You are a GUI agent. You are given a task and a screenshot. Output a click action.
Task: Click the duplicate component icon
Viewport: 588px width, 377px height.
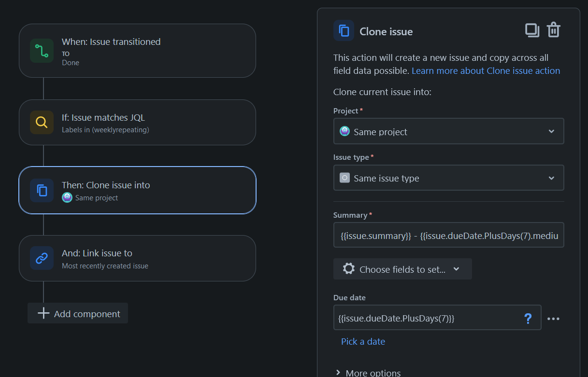pos(532,30)
